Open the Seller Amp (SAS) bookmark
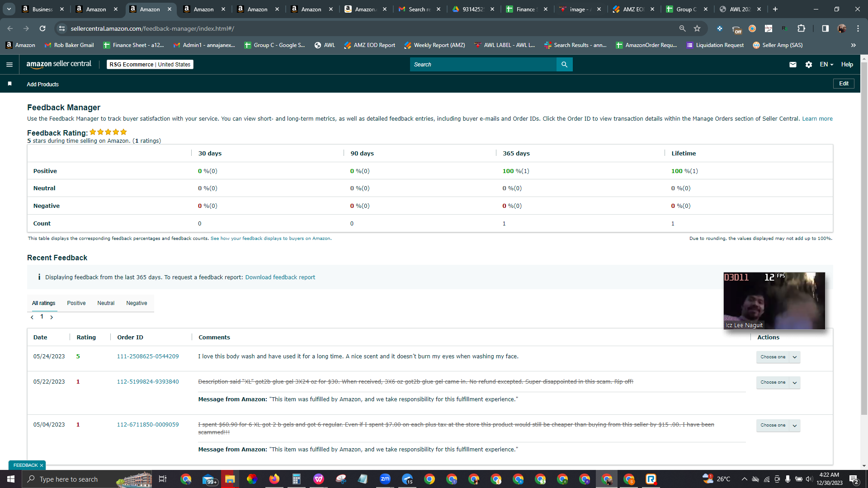This screenshot has height=488, width=868. point(778,45)
